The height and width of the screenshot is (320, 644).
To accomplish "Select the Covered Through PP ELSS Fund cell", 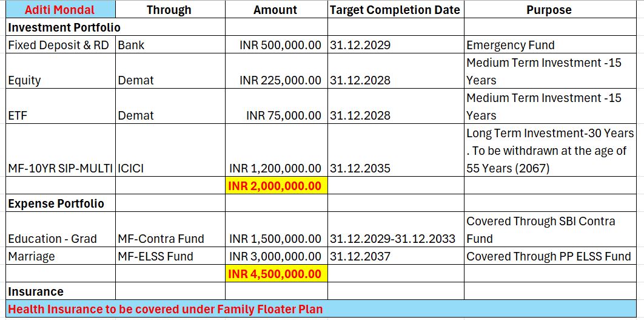I will 548,256.
